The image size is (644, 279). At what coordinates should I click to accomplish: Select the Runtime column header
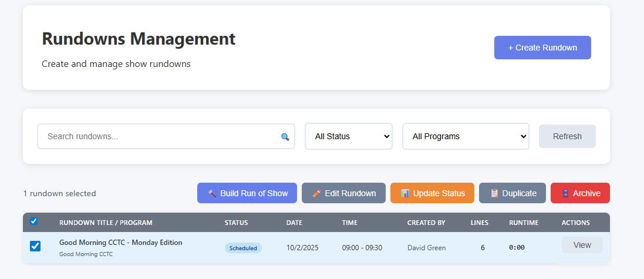coord(522,223)
